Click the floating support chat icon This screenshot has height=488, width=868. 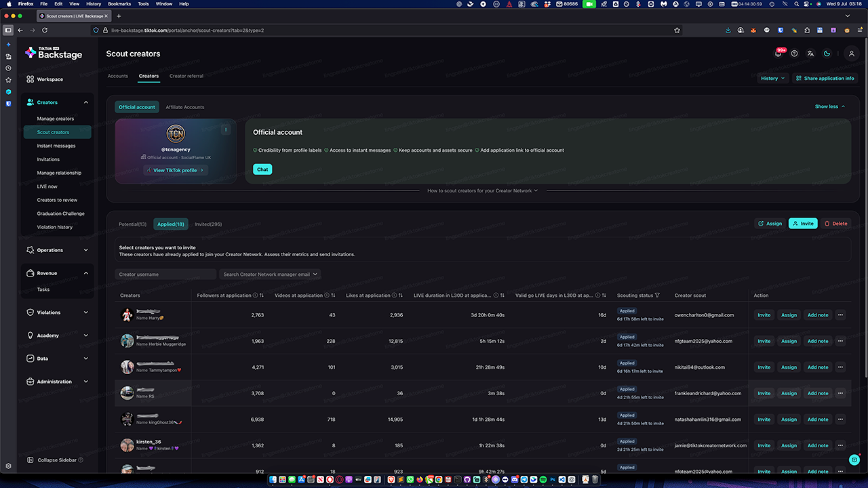point(854,460)
